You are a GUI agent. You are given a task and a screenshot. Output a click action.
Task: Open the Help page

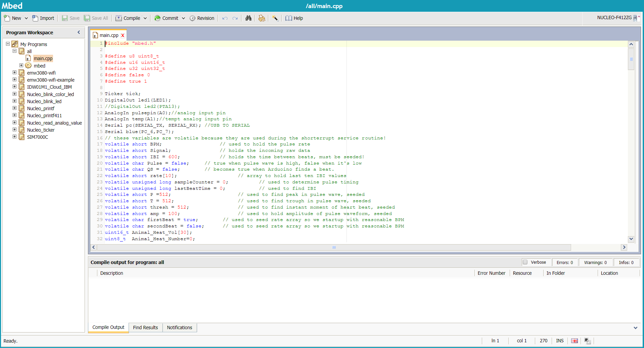294,18
